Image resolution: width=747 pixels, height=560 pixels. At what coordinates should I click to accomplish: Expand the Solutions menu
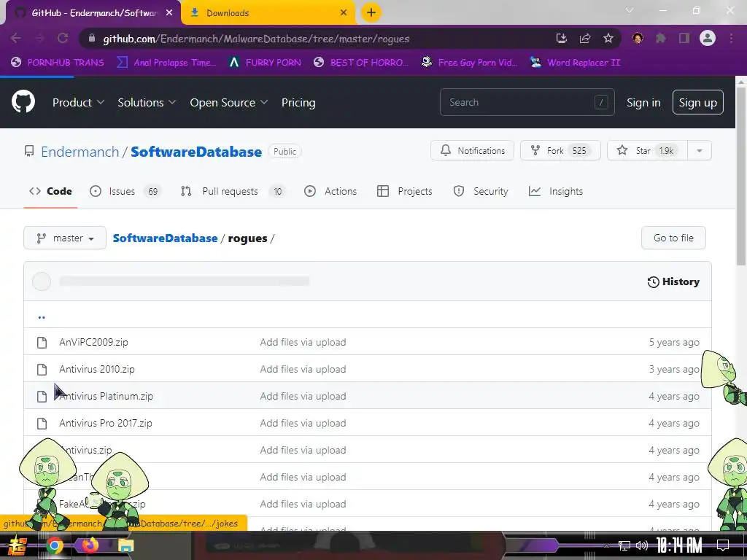point(147,102)
